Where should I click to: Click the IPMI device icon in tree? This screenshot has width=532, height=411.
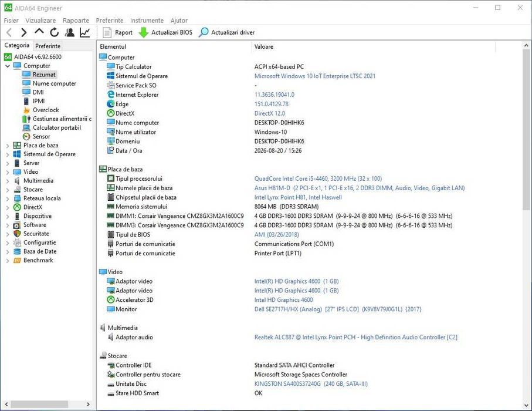26,101
